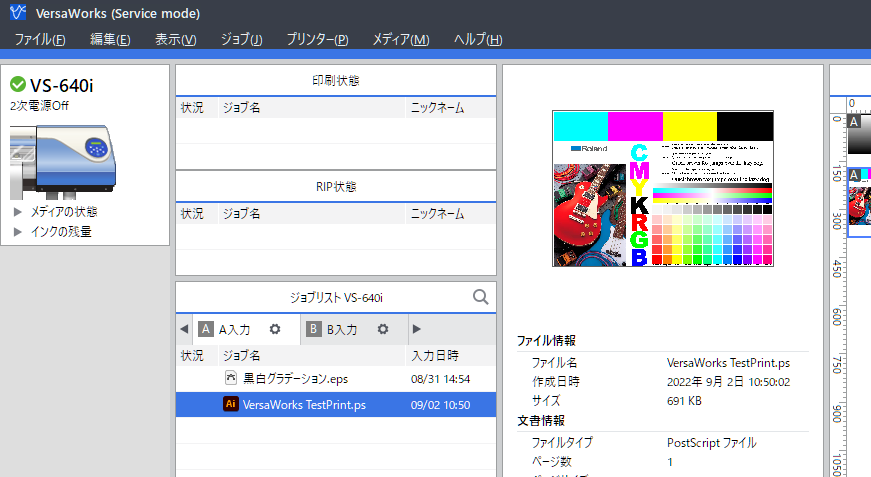This screenshot has width=871, height=477.
Task: Open the プリンター(P) menu
Action: click(x=317, y=39)
